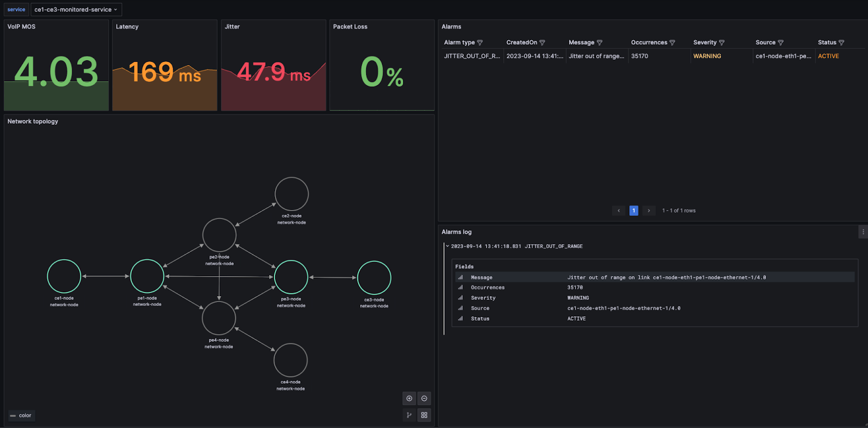Select the ce1-node topology node
This screenshot has width=868, height=428.
pyautogui.click(x=64, y=276)
